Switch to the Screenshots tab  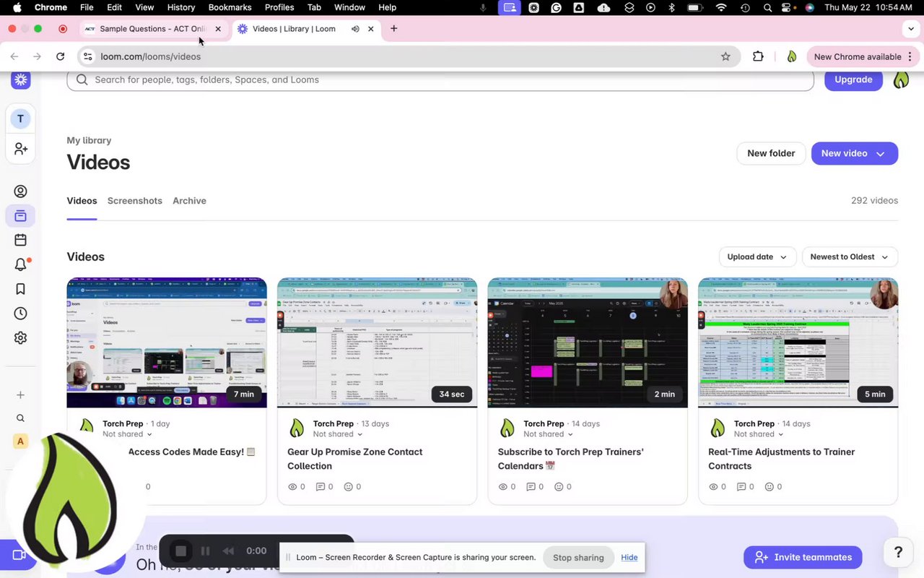(135, 201)
